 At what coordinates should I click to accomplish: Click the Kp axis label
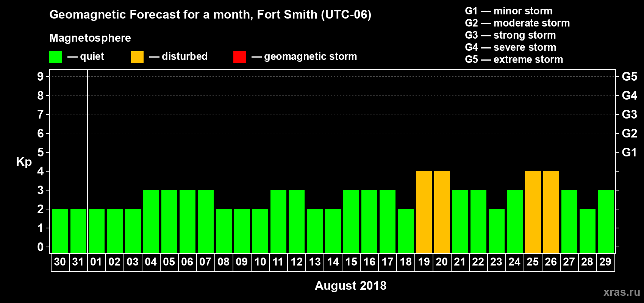point(24,162)
